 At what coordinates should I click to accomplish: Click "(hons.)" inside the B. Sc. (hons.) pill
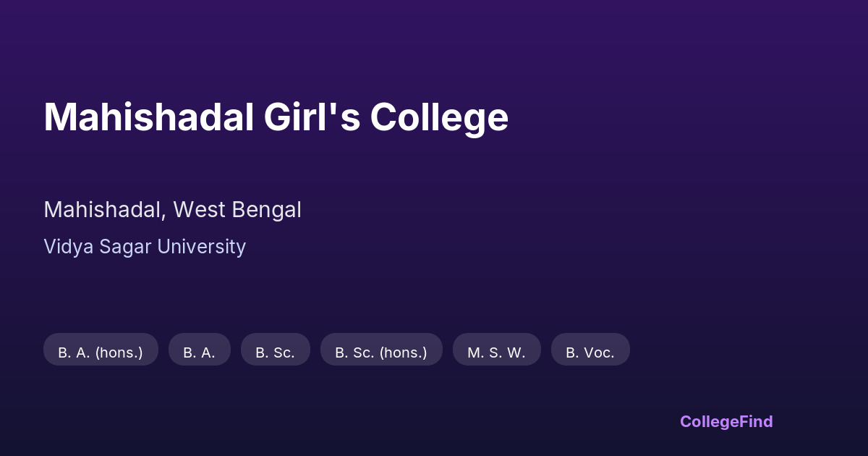[403, 352]
